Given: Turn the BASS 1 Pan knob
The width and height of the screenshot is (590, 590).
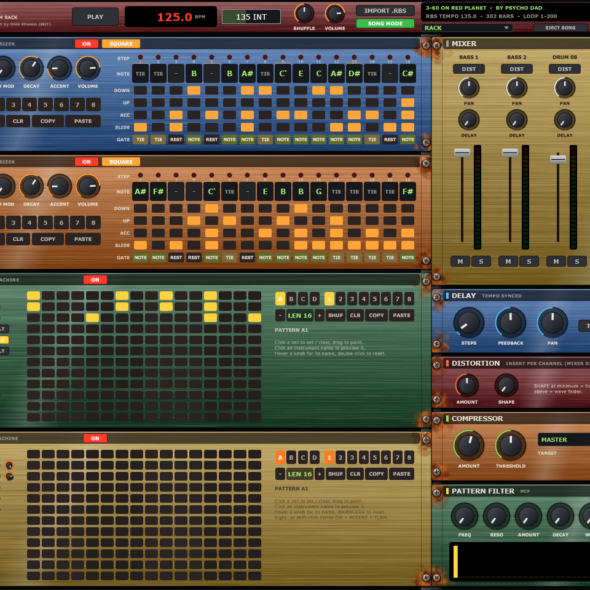Looking at the screenshot, I should (468, 88).
